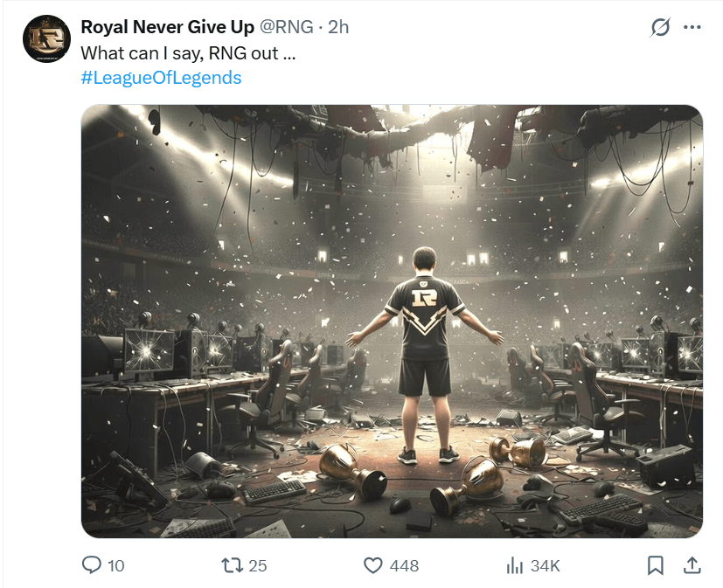Open the three-dot more options menu
The image size is (723, 588).
[x=692, y=28]
